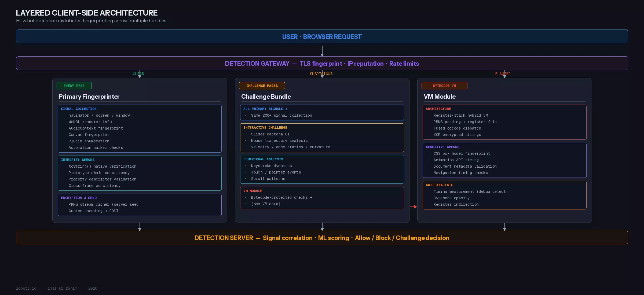The image size is (644, 295).
Task: Click the CHALLENGE PAGES badge
Action: click(262, 86)
